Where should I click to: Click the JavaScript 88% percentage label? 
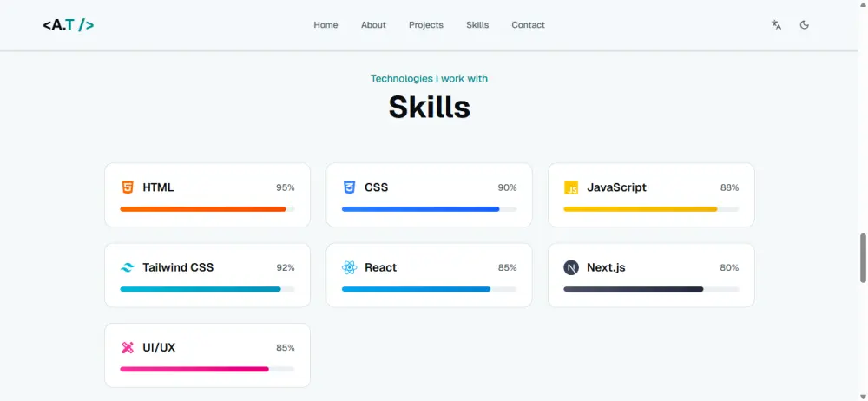(729, 187)
